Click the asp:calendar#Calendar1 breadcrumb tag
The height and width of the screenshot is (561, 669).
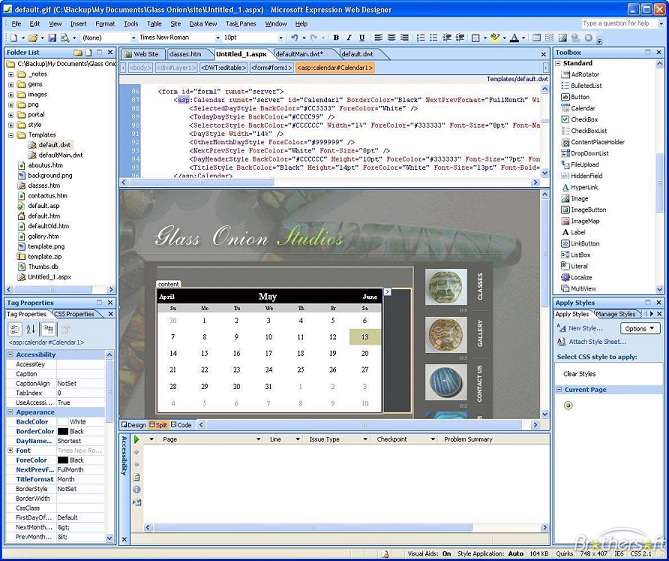tap(335, 68)
